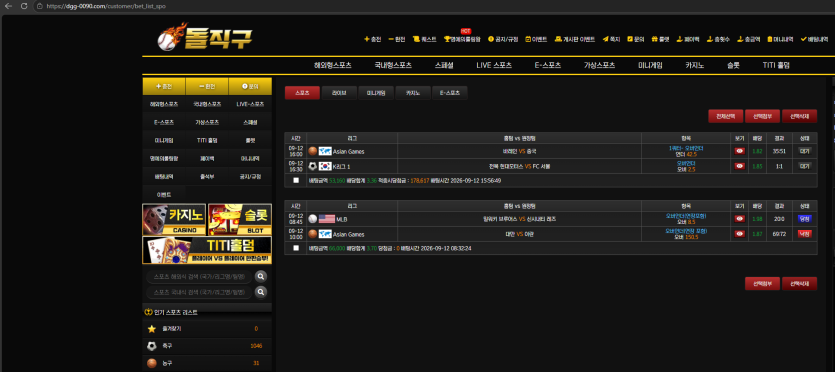
Task: Open 국내형스포츠 in main navigation
Action: click(393, 65)
